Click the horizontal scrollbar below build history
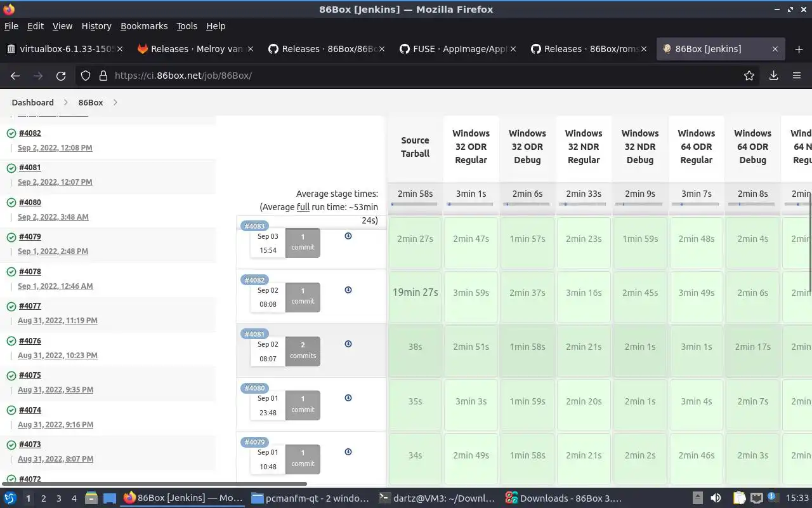The width and height of the screenshot is (812, 508). (x=154, y=484)
